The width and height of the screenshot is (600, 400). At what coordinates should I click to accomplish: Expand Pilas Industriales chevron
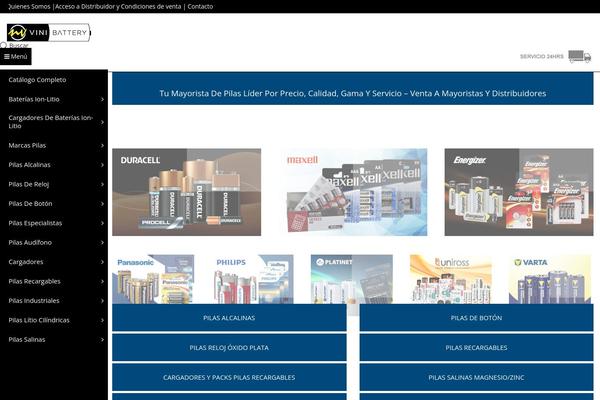[x=102, y=301]
